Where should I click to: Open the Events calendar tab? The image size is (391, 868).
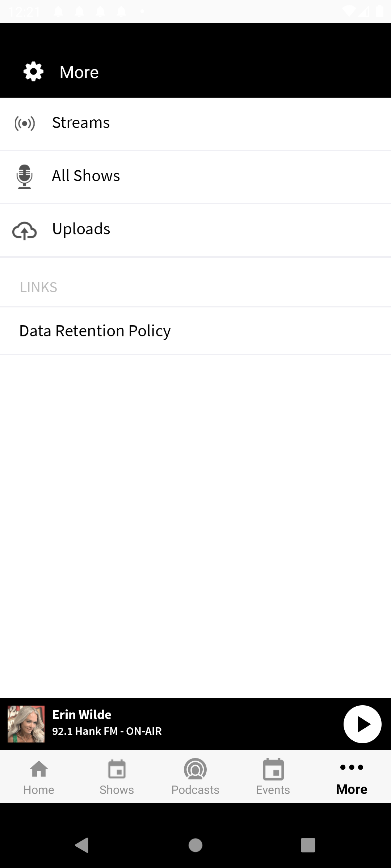click(x=273, y=777)
